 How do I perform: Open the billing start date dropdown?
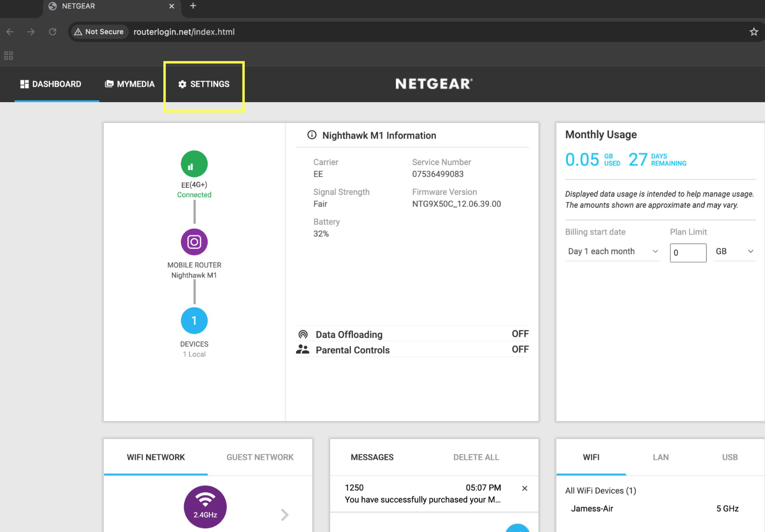612,251
